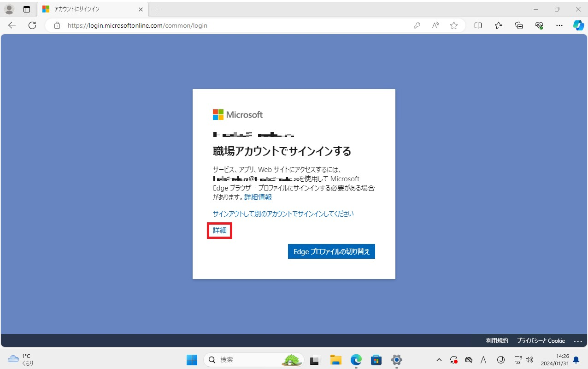Open the Favorites list

click(499, 25)
